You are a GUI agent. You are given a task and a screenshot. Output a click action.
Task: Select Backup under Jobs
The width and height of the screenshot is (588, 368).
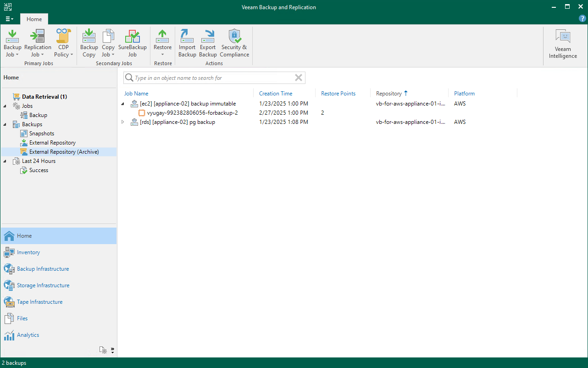click(38, 115)
